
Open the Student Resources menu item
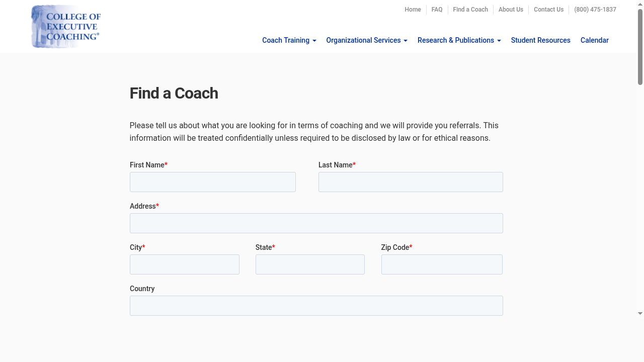pos(541,40)
